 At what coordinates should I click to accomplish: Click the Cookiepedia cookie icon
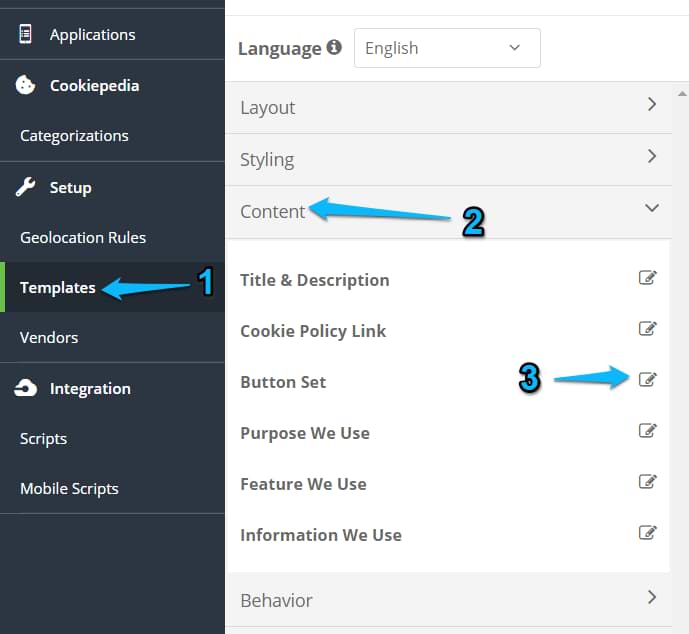(x=26, y=85)
